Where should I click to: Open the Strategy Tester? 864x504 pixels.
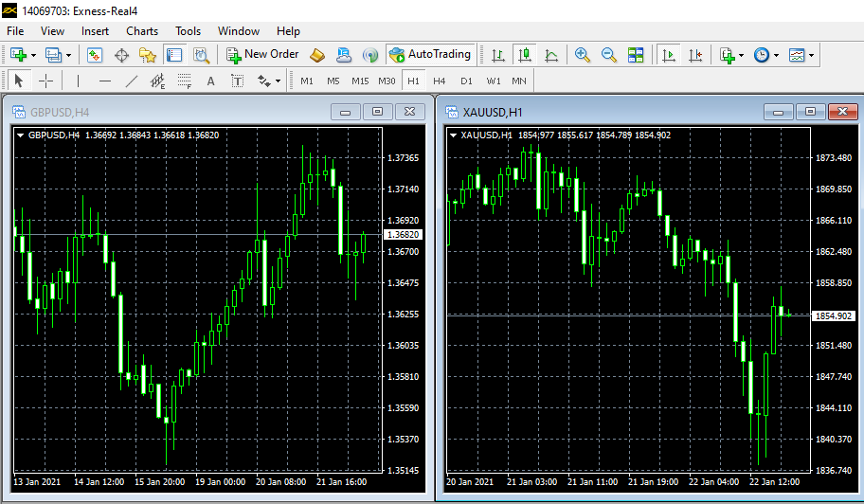[201, 55]
